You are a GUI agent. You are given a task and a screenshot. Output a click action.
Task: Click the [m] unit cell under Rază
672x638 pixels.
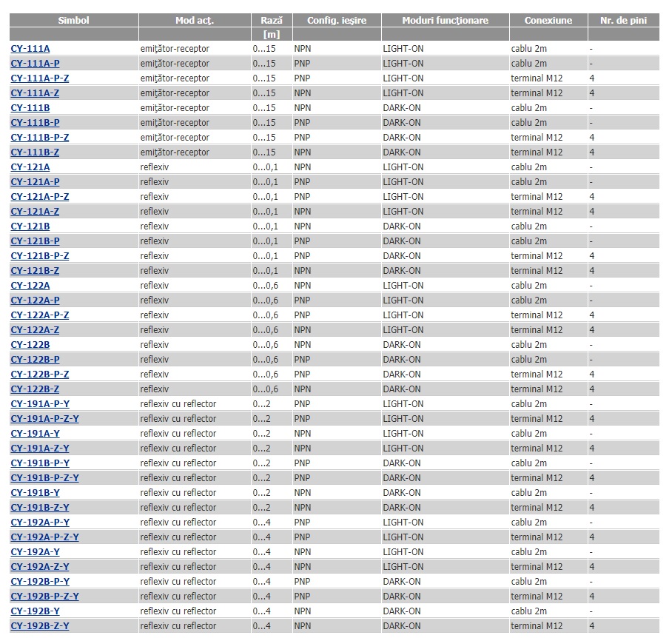(x=272, y=34)
